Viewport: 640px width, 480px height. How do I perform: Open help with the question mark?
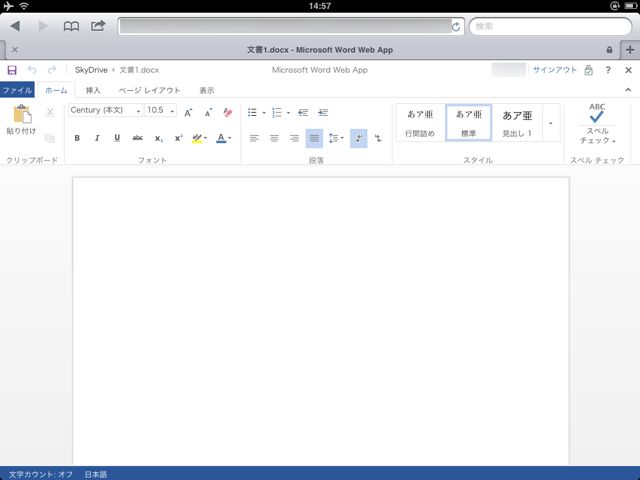(x=608, y=70)
